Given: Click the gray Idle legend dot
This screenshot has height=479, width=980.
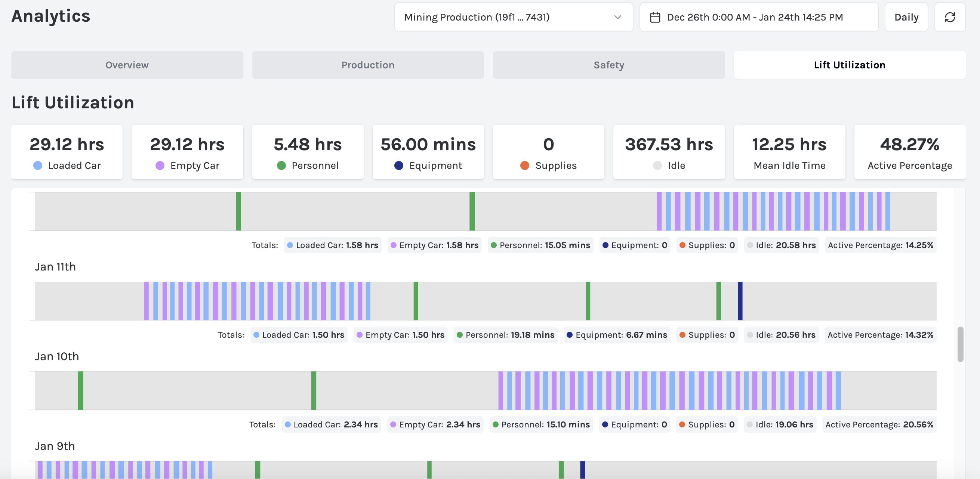Looking at the screenshot, I should [x=657, y=166].
